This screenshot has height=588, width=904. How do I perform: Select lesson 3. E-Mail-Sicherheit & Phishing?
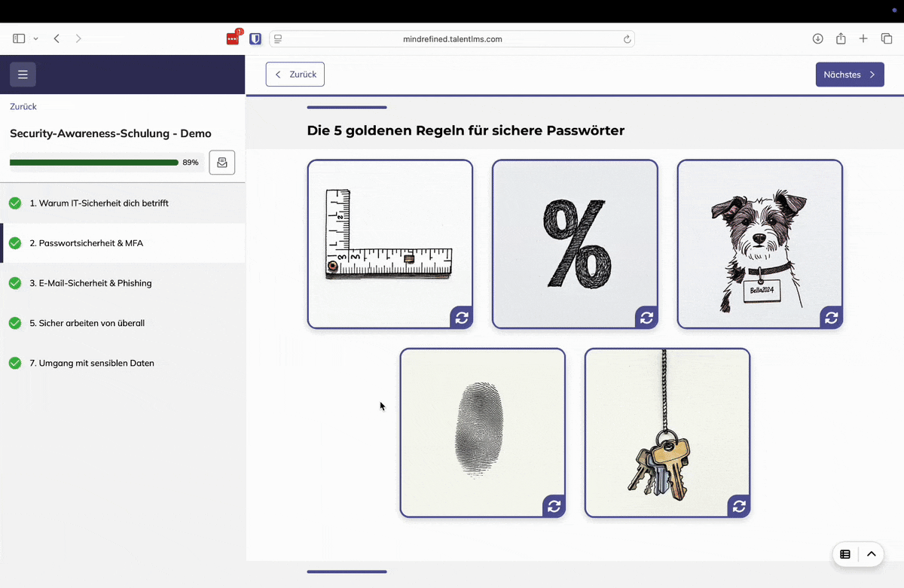coord(90,283)
